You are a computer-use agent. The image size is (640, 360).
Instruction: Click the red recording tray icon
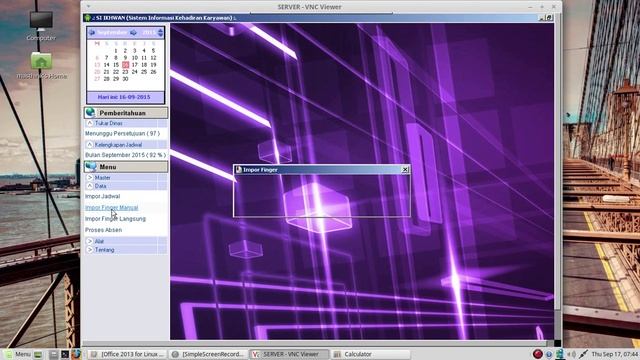click(x=538, y=354)
